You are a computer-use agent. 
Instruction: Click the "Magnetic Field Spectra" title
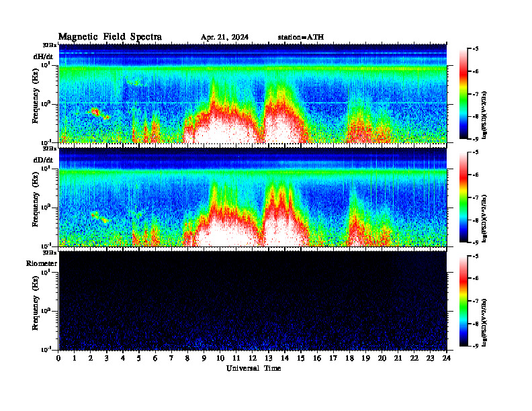pos(110,37)
